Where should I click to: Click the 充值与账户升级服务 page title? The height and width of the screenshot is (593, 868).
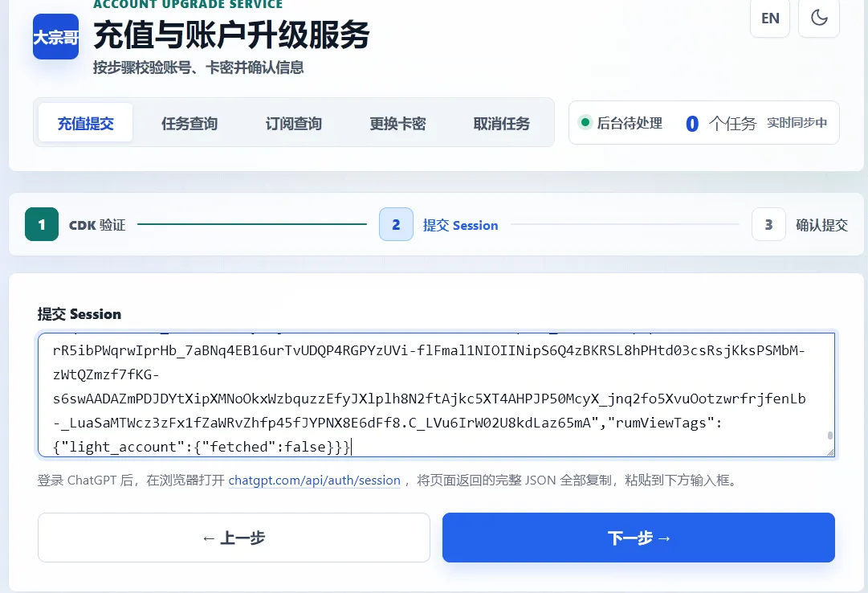coord(231,35)
